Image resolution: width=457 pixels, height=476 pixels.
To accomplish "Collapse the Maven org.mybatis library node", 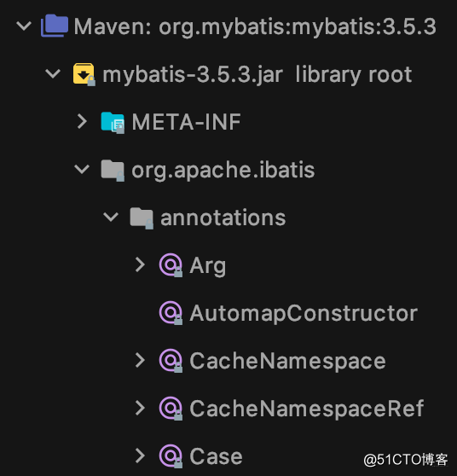I will coord(24,26).
